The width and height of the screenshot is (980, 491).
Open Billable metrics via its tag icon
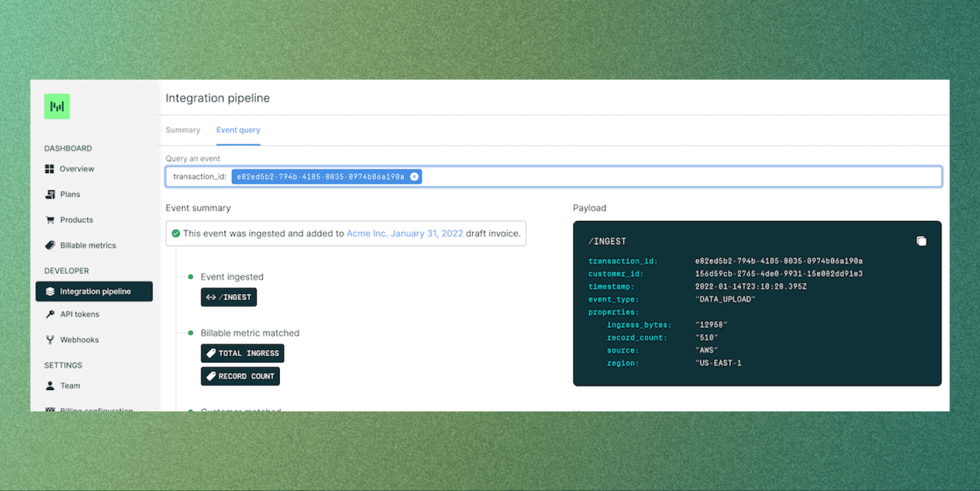(x=51, y=245)
